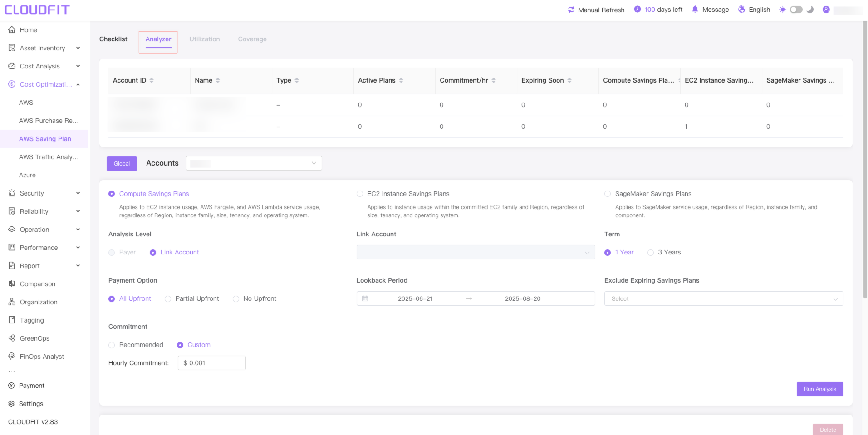Click the Hourly Commitment input field

click(212, 363)
